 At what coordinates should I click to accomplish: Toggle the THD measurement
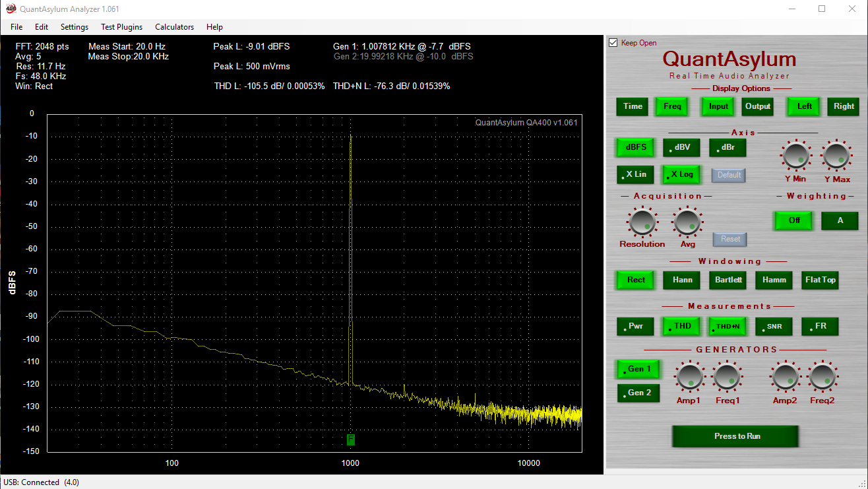(682, 326)
